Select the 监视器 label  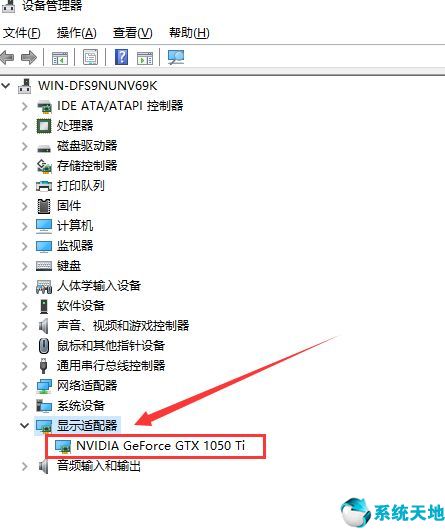pos(75,246)
